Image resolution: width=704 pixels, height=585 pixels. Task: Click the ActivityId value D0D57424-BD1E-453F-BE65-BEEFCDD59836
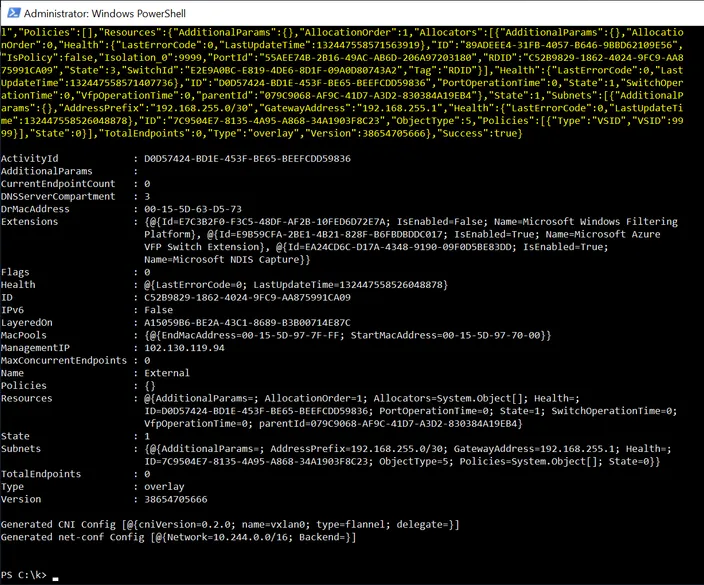[247, 158]
